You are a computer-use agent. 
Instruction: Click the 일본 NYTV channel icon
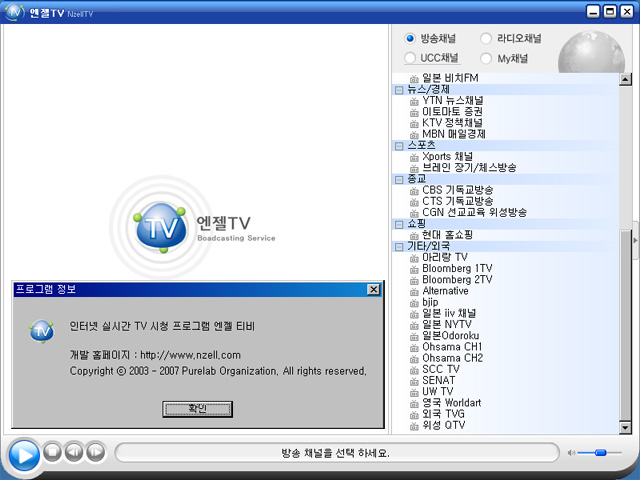pos(414,325)
